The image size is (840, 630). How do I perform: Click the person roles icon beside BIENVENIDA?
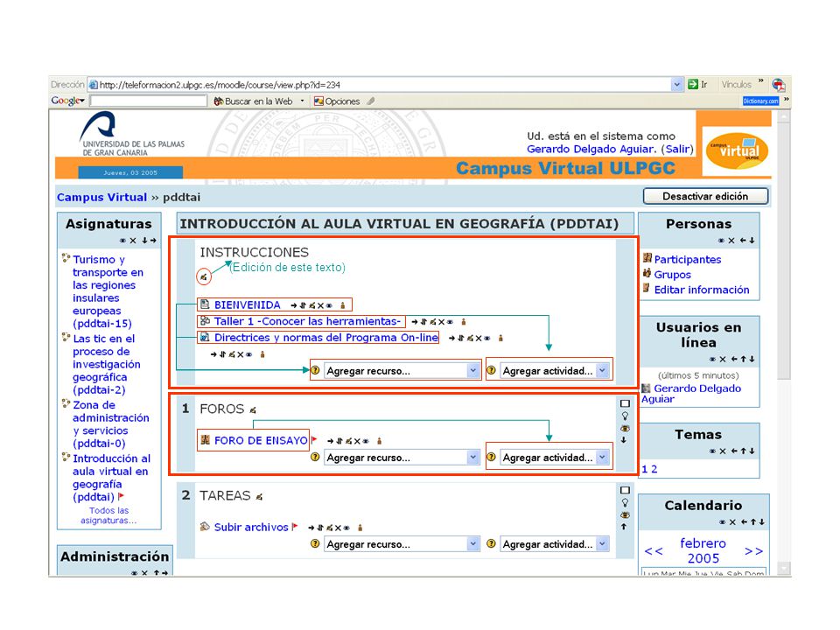[343, 305]
